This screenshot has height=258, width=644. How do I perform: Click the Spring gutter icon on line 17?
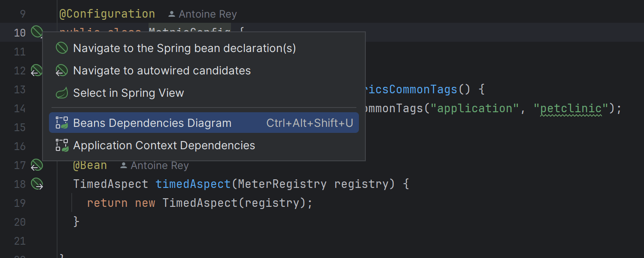click(x=36, y=165)
